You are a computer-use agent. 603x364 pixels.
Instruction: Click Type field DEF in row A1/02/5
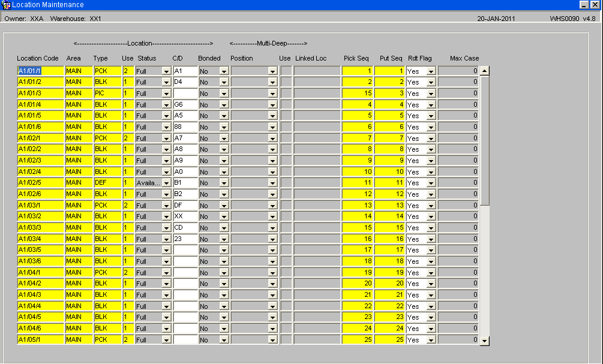107,182
